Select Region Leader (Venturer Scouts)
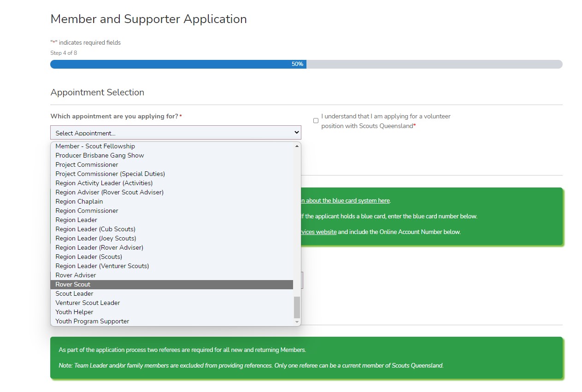This screenshot has width=582, height=392. pos(172,266)
